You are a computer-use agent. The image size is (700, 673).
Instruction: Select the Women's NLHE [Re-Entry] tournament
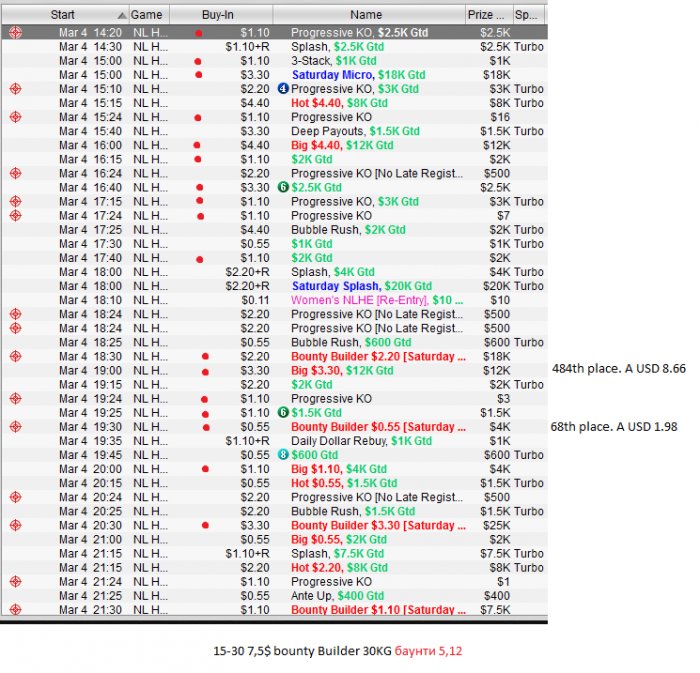(275, 300)
